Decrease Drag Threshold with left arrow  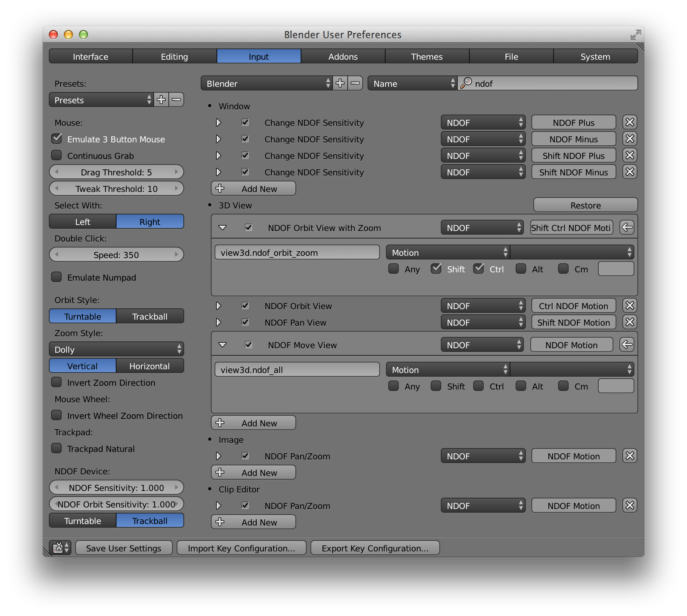click(57, 172)
